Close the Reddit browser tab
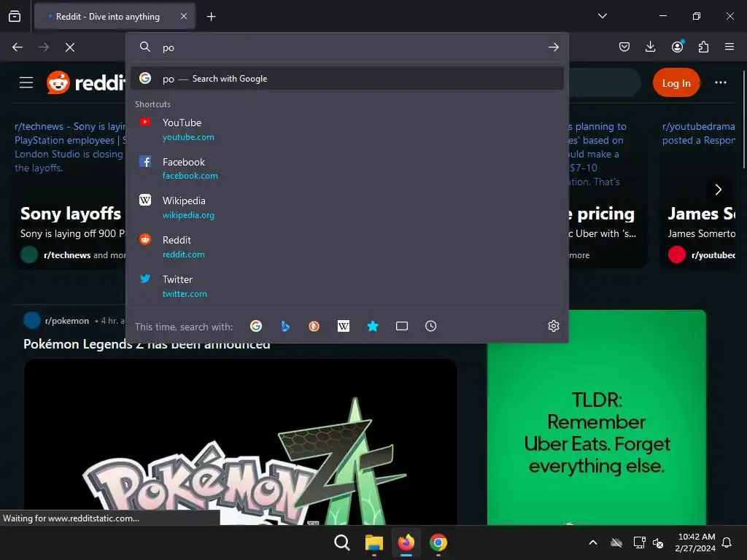The height and width of the screenshot is (560, 747). pos(184,16)
